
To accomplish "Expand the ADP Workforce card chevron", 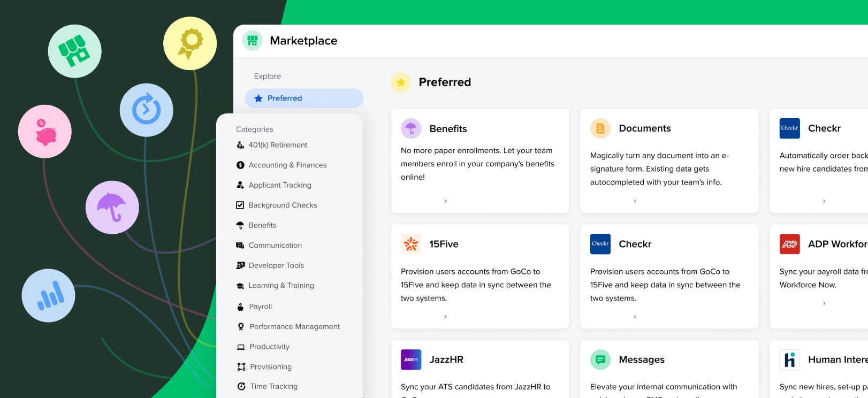I will click(824, 303).
